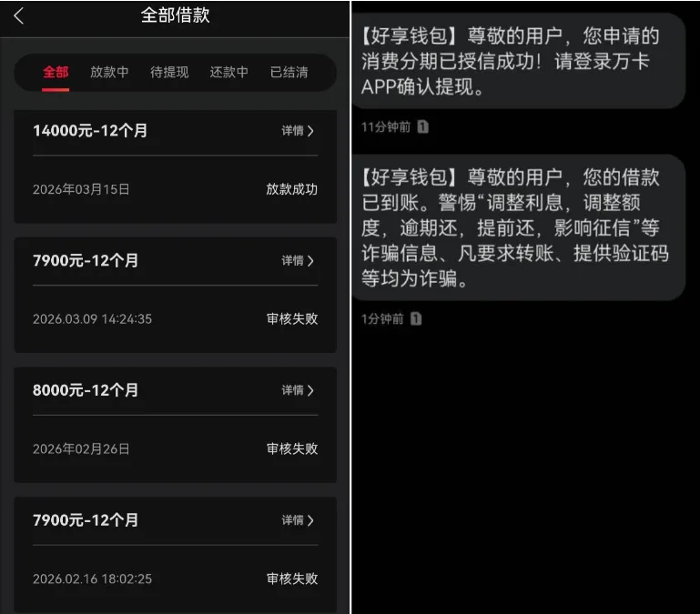Click the 全部借款 page title
Screen dimensions: 700x614
175,15
